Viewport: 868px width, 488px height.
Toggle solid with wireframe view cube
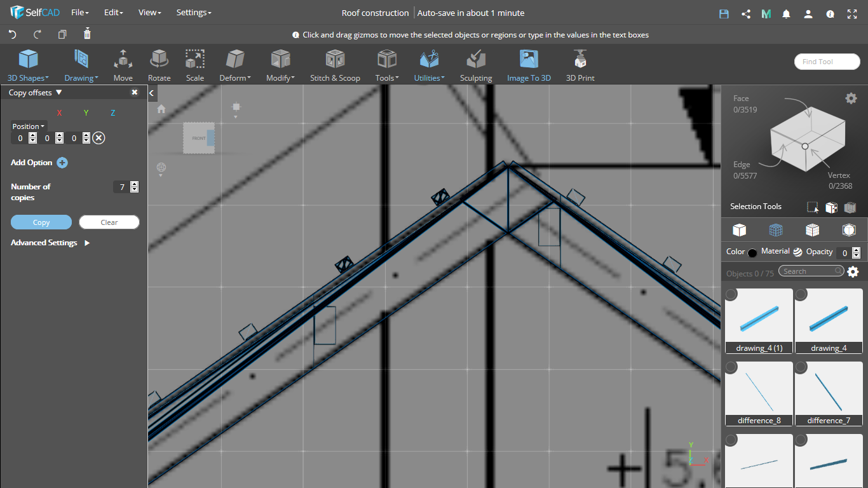coord(812,229)
